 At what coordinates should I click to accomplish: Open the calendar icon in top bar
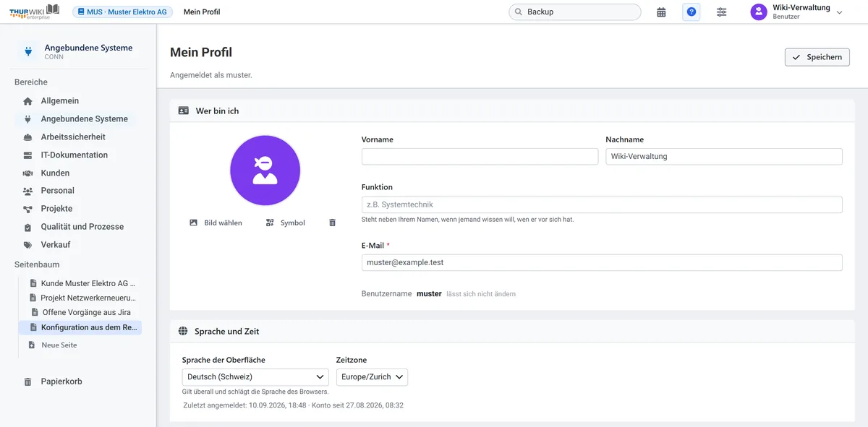point(661,12)
